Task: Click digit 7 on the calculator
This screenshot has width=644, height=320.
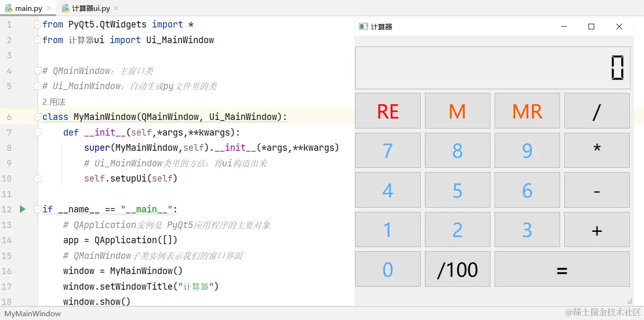Action: (387, 150)
